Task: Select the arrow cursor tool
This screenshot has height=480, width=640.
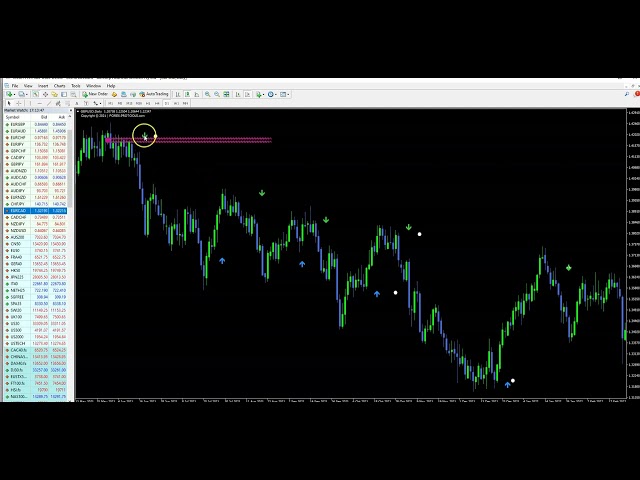Action: click(x=8, y=103)
